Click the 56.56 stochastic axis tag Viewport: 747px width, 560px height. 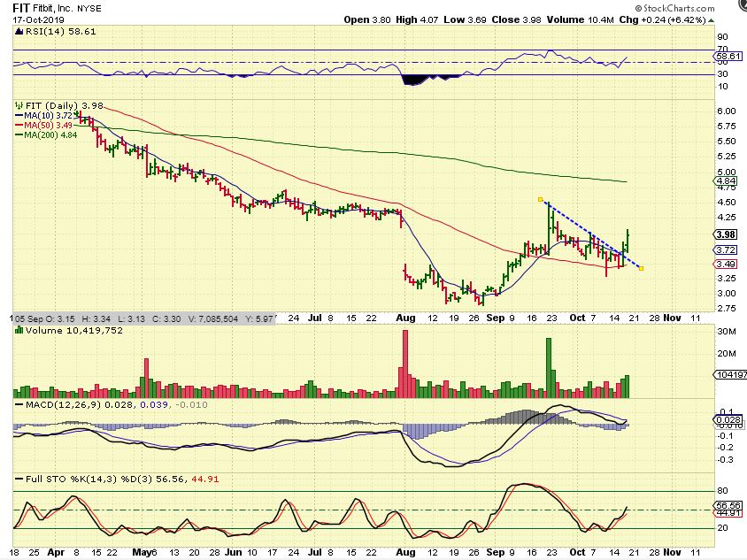click(728, 506)
